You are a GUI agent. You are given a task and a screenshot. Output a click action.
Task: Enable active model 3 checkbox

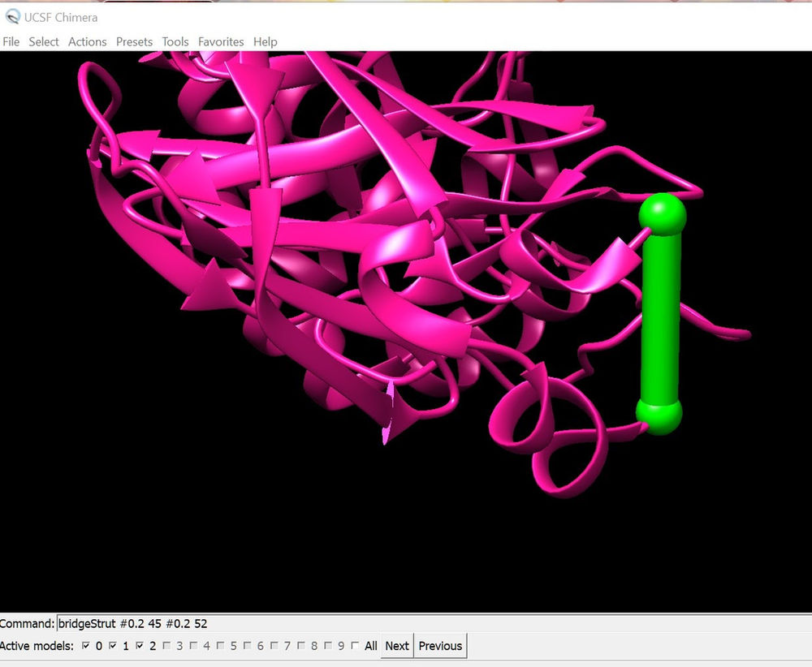167,646
